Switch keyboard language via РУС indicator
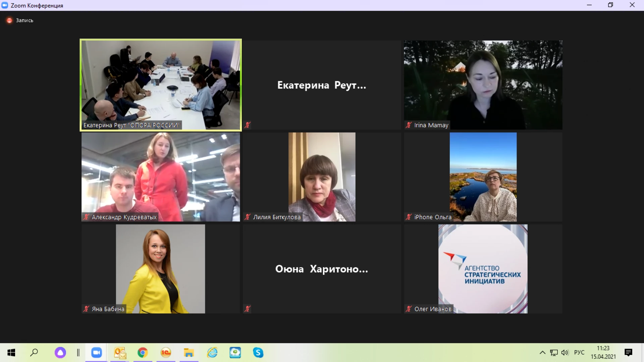644x362 pixels. tap(579, 353)
